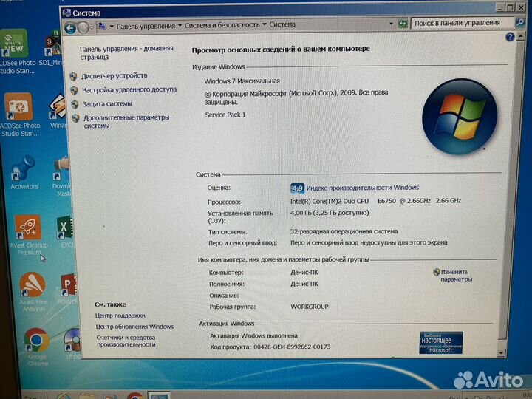Viewport: 532px width, 399px height.
Task: Open Диспетчер устройств link
Action: (115, 75)
